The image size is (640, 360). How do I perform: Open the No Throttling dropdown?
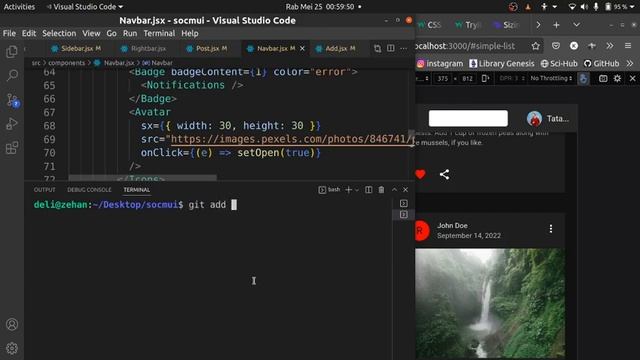pyautogui.click(x=551, y=78)
